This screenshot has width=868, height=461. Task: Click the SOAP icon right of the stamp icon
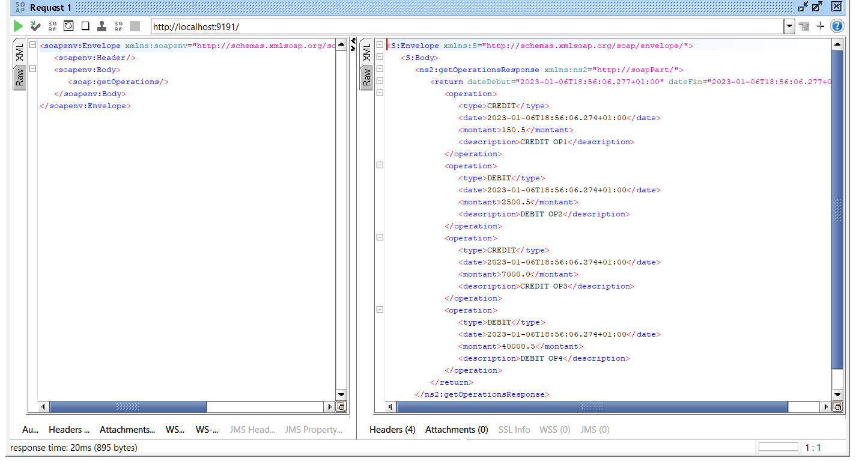coord(118,26)
